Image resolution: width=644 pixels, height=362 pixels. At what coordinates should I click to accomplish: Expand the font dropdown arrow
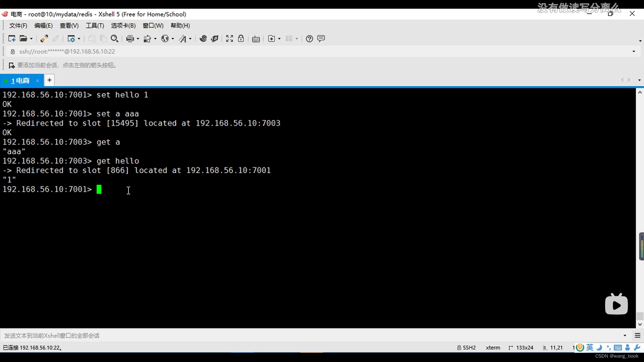pos(190,39)
